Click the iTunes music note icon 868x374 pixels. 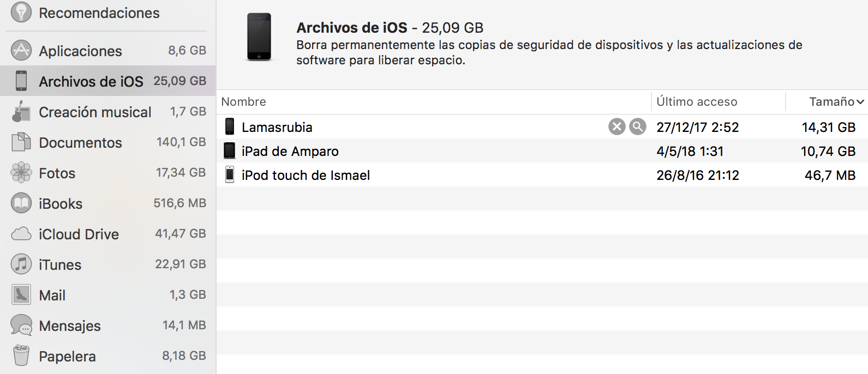click(21, 264)
